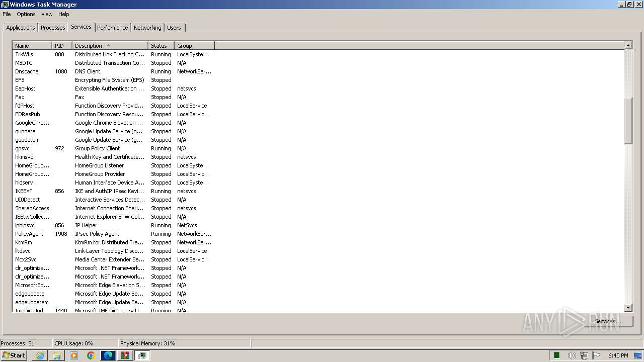The image size is (644, 362).
Task: Select the TrkWks service row
Action: tap(318, 54)
